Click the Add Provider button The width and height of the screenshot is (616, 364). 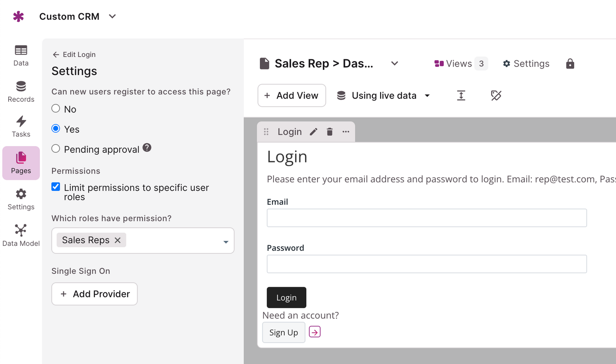[x=94, y=294]
